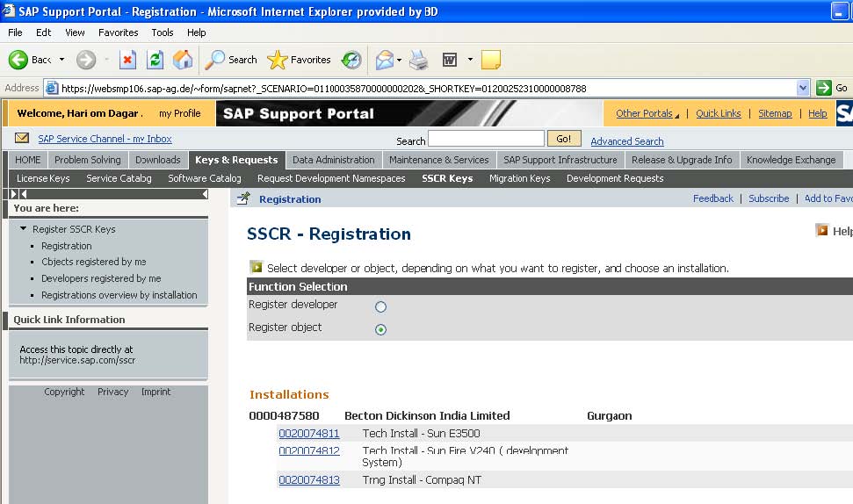Open Objects registered by me
Viewport: 853px width, 504px height.
pos(94,262)
